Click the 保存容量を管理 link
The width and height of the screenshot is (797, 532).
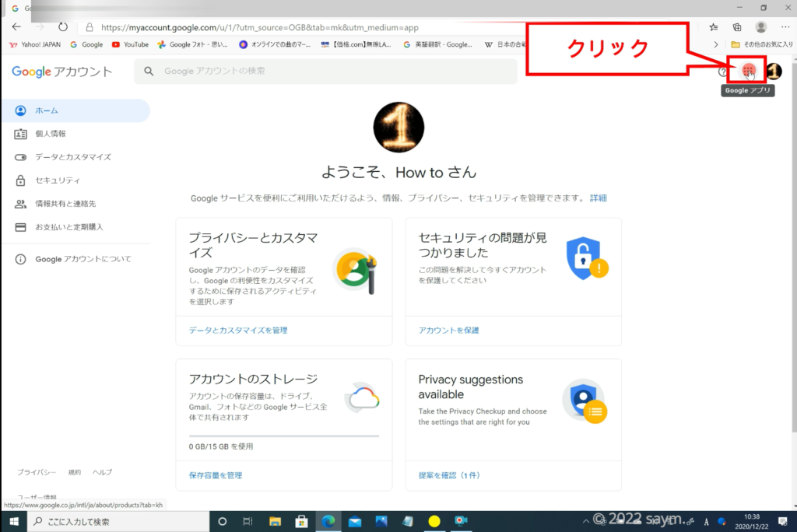[216, 475]
